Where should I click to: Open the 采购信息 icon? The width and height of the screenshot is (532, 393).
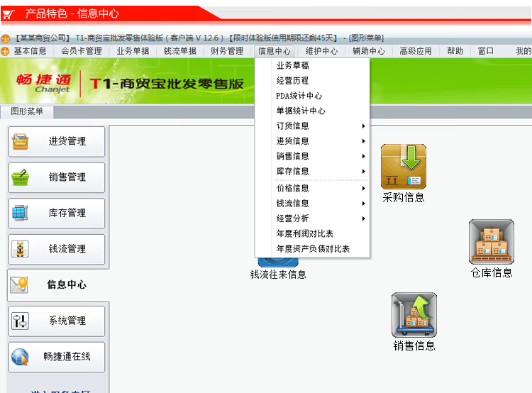click(x=404, y=166)
